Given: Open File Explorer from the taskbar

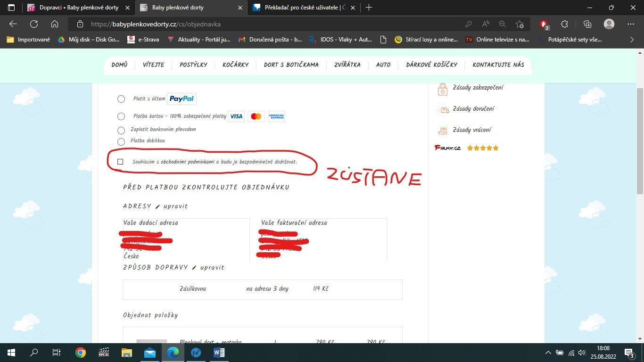Looking at the screenshot, I should coord(127,353).
